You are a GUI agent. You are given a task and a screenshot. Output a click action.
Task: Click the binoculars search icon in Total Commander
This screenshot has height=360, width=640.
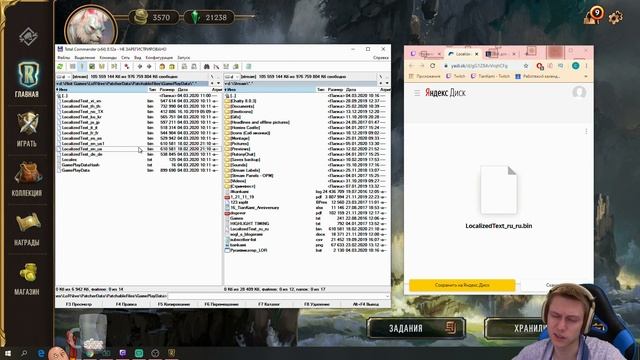pyautogui.click(x=207, y=67)
